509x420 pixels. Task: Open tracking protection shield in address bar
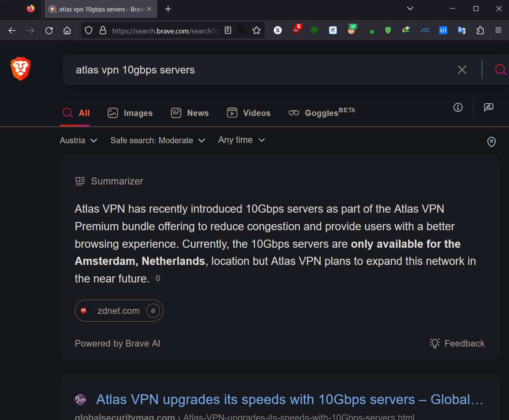coord(89,31)
